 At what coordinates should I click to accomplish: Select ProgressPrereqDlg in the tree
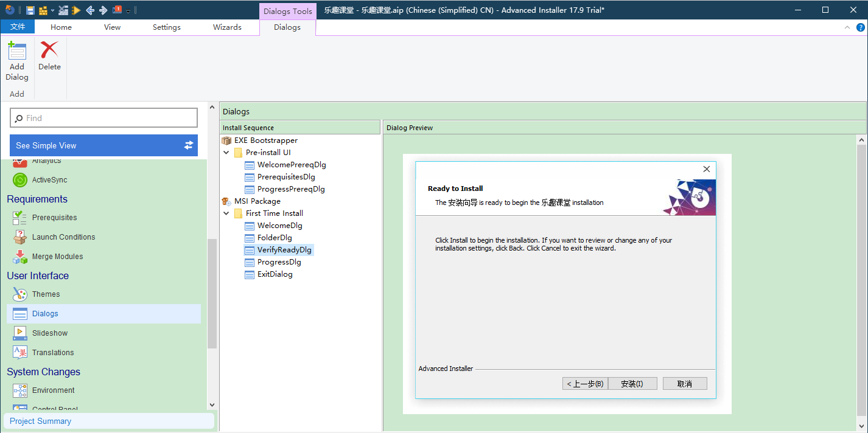pyautogui.click(x=291, y=189)
